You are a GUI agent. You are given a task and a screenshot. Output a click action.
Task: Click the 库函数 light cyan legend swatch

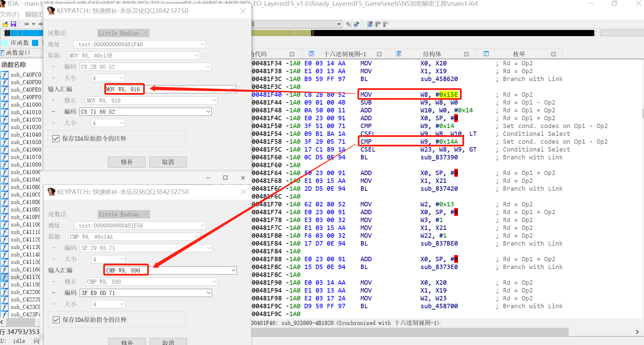point(4,43)
